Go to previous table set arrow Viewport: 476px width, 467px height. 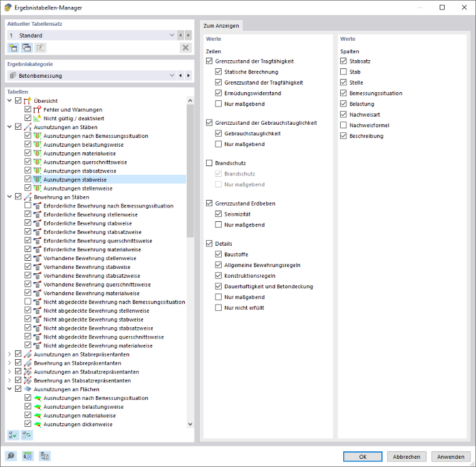pyautogui.click(x=180, y=35)
